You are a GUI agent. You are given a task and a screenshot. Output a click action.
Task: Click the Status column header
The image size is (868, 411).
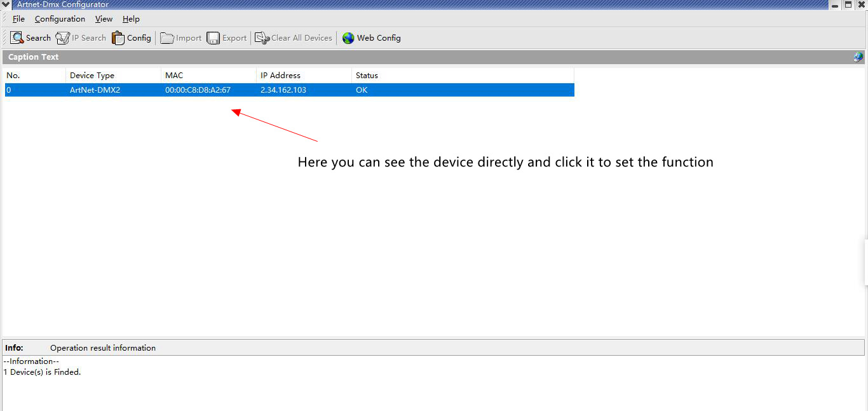(x=463, y=76)
